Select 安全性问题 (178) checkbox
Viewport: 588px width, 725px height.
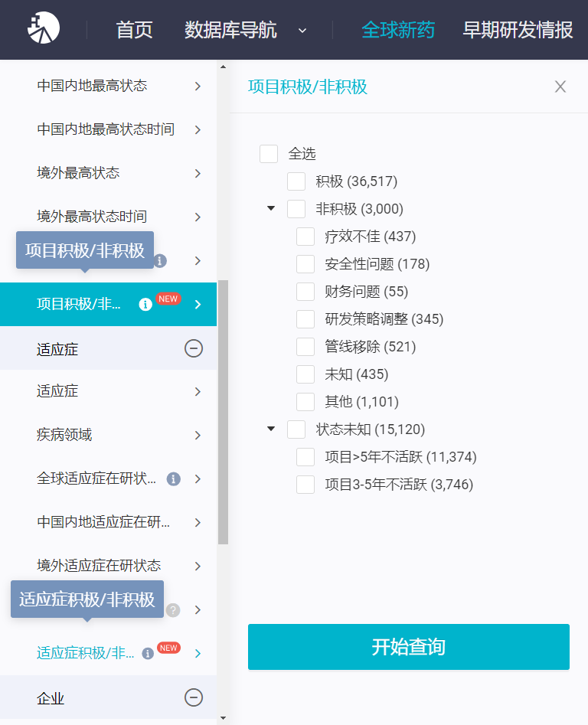(x=305, y=264)
